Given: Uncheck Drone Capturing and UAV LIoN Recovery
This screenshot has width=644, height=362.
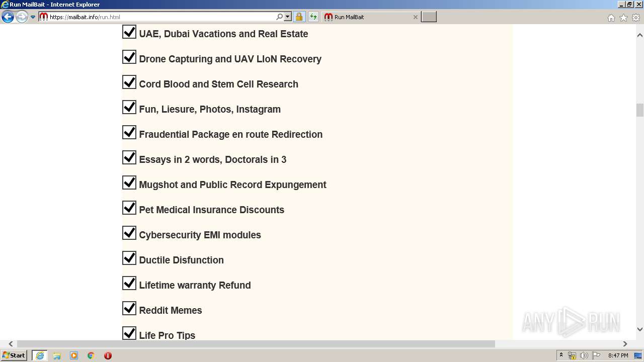Looking at the screenshot, I should tap(129, 57).
